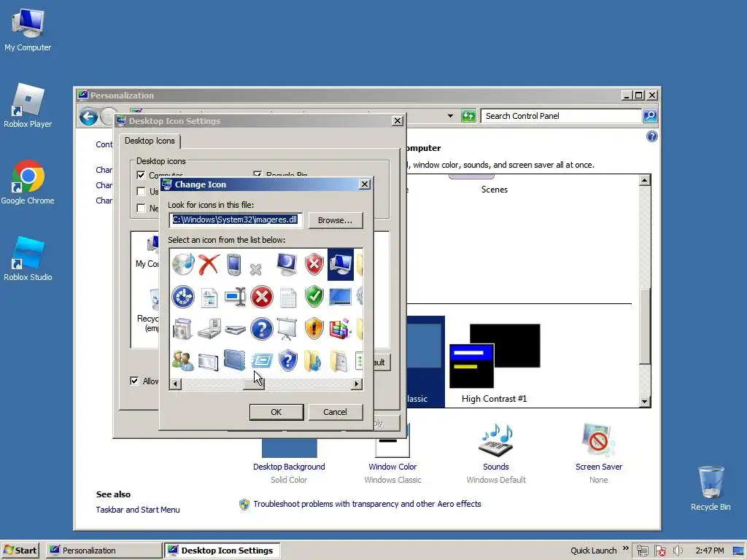This screenshot has width=747, height=560.
Task: Choose the blue circle question mark icon
Action: [x=262, y=329]
